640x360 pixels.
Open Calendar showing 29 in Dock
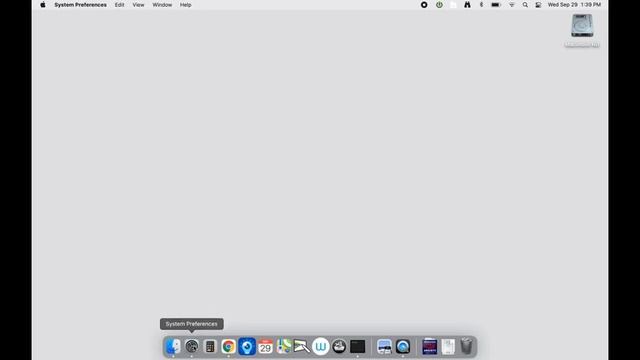(265, 347)
